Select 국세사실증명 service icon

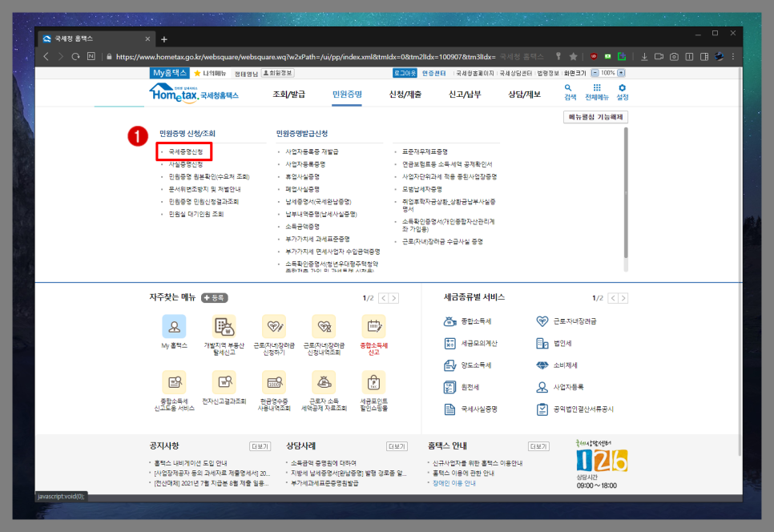[x=449, y=409]
